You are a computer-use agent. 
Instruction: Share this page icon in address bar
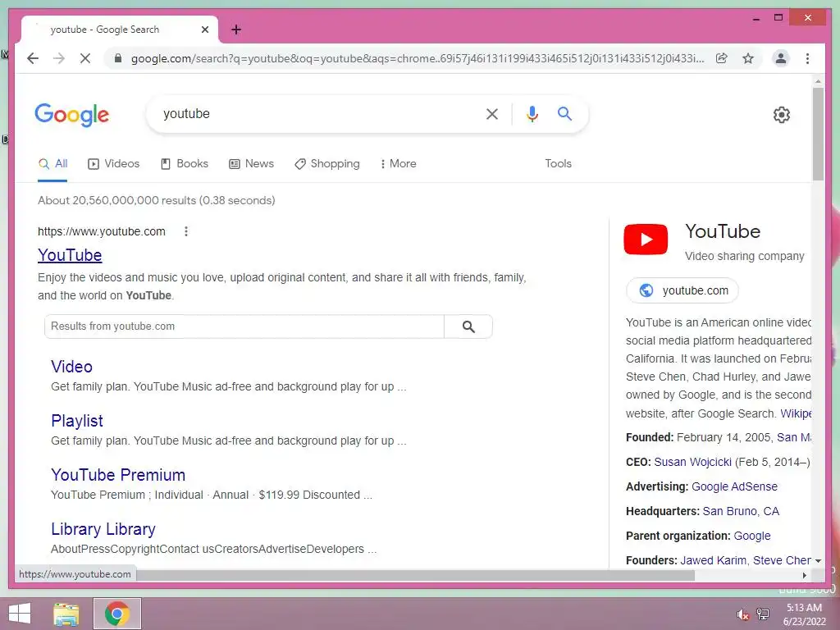click(x=722, y=58)
